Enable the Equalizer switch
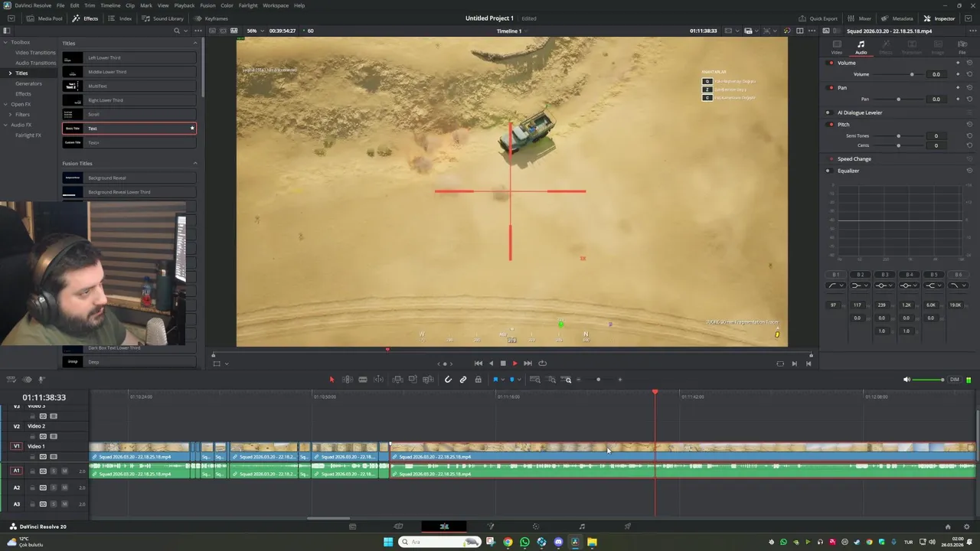 [x=828, y=171]
